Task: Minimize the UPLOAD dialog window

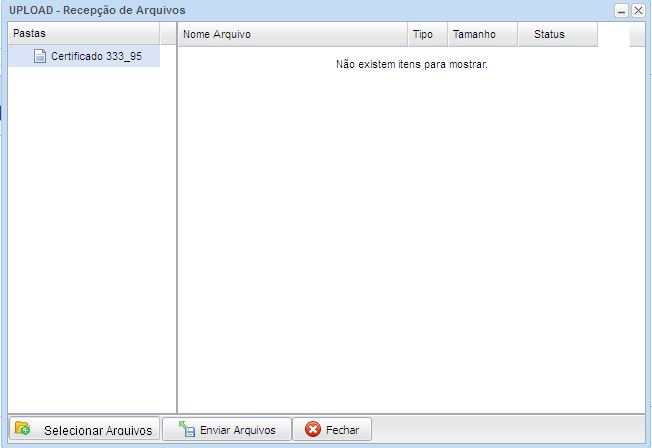Action: (x=622, y=10)
